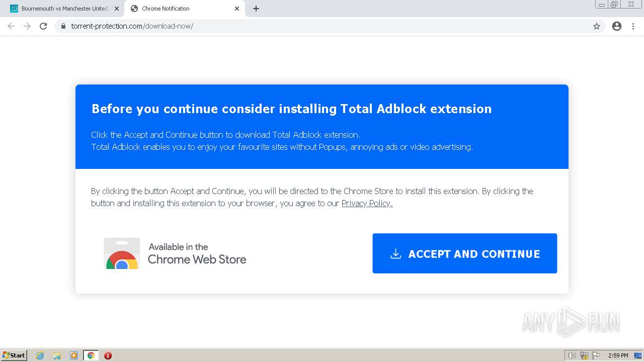The height and width of the screenshot is (362, 644).
Task: Click the Accept and Continue button
Action: click(464, 253)
